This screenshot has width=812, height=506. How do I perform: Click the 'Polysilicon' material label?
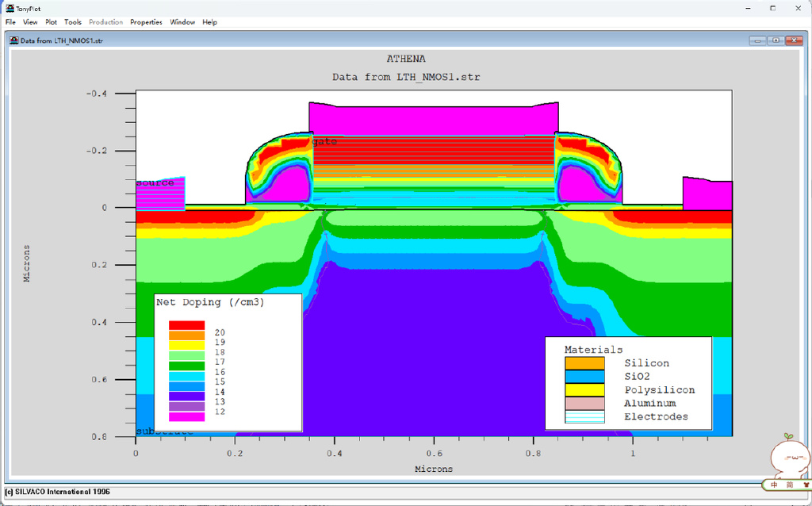[659, 390]
